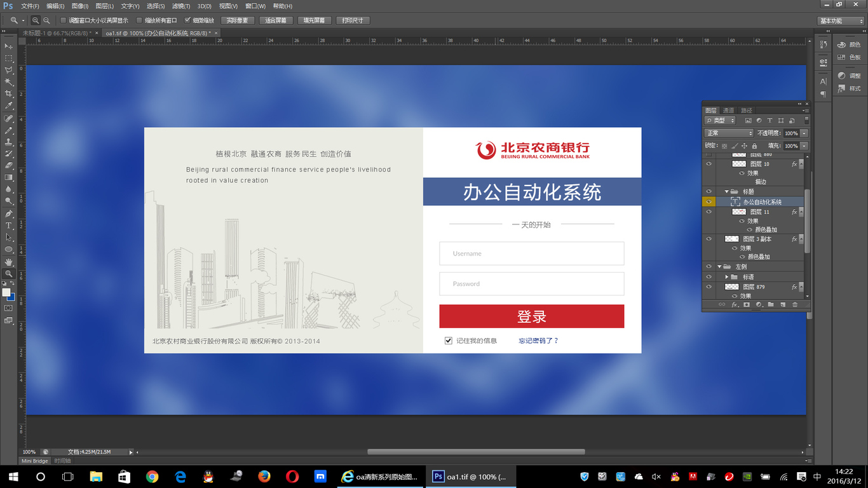Hide the 左侧 group

tap(709, 267)
